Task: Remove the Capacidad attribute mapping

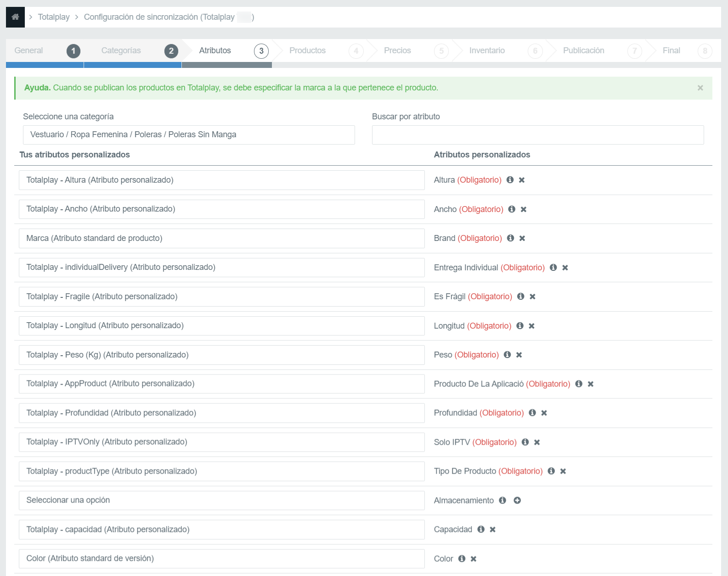Action: (493, 530)
